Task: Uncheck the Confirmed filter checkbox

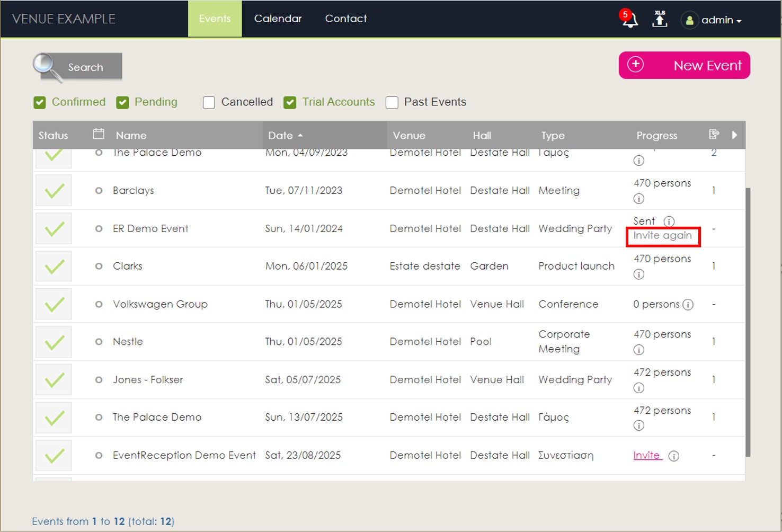Action: click(x=40, y=102)
